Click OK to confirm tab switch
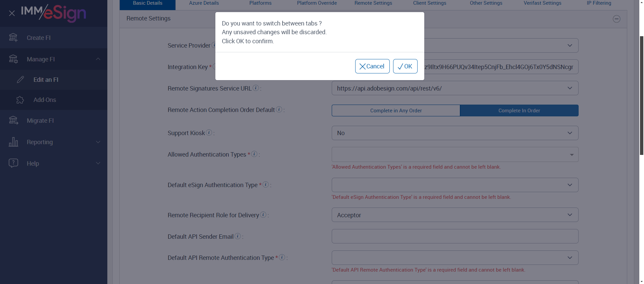Screen dimensions: 644x284 coord(405,66)
